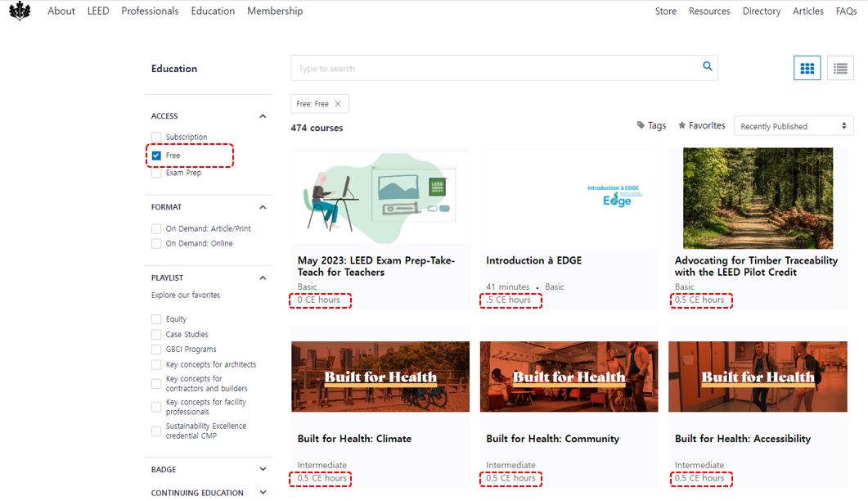Click the Built for Health Climate image

380,377
